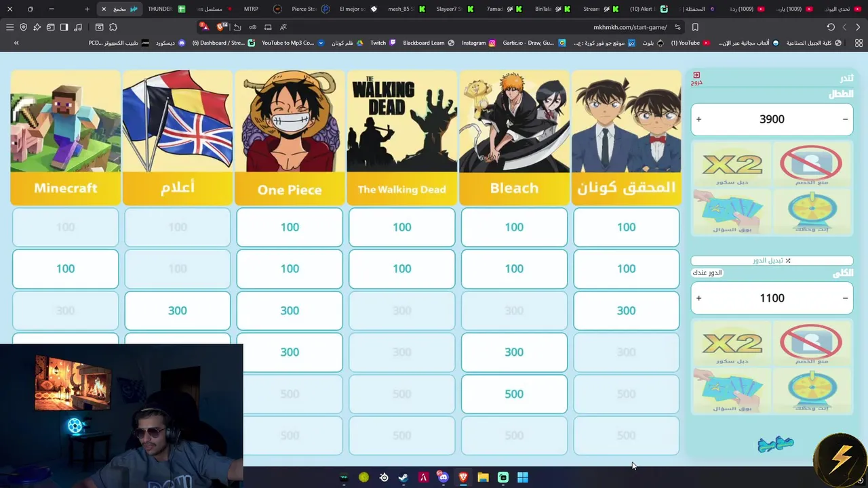868x488 pixels.
Task: Use top team's بوق السؤال cards power-up
Action: [732, 211]
